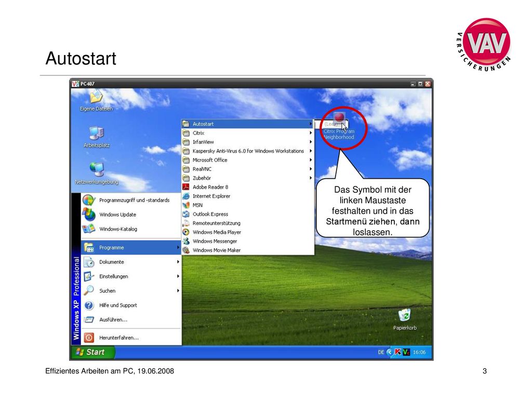This screenshot has height=399, width=532.
Task: Open the Adobe Reader 8 icon
Action: (x=186, y=187)
